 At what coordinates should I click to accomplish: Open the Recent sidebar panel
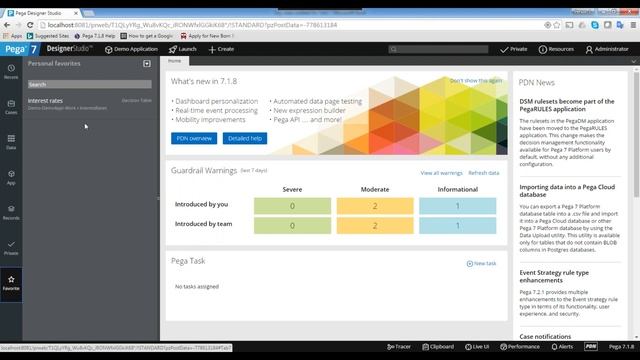coord(11,71)
